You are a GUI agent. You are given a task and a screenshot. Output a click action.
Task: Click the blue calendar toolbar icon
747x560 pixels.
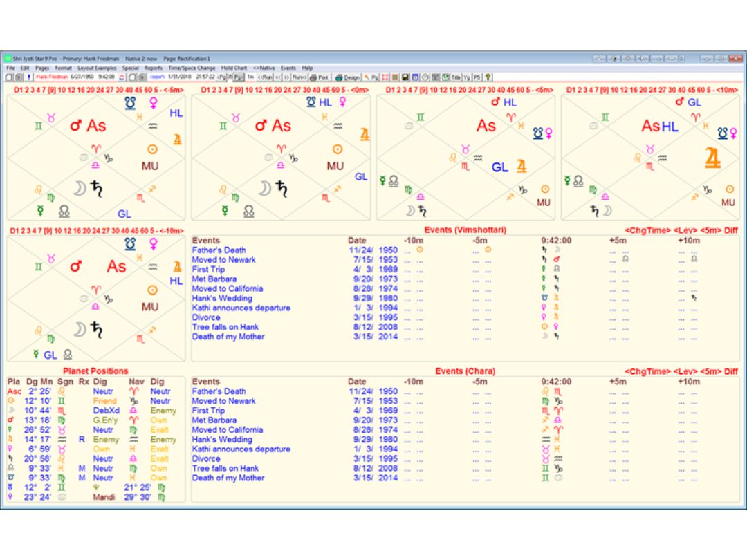tap(415, 77)
